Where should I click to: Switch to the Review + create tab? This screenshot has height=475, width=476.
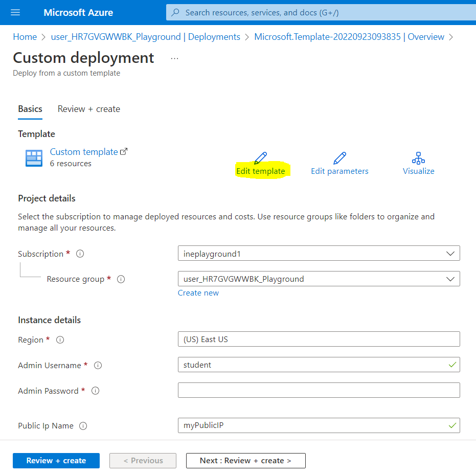89,109
